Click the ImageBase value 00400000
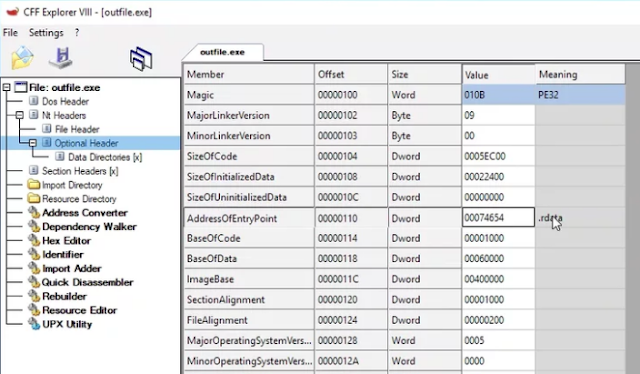This screenshot has height=374, width=640. point(498,279)
